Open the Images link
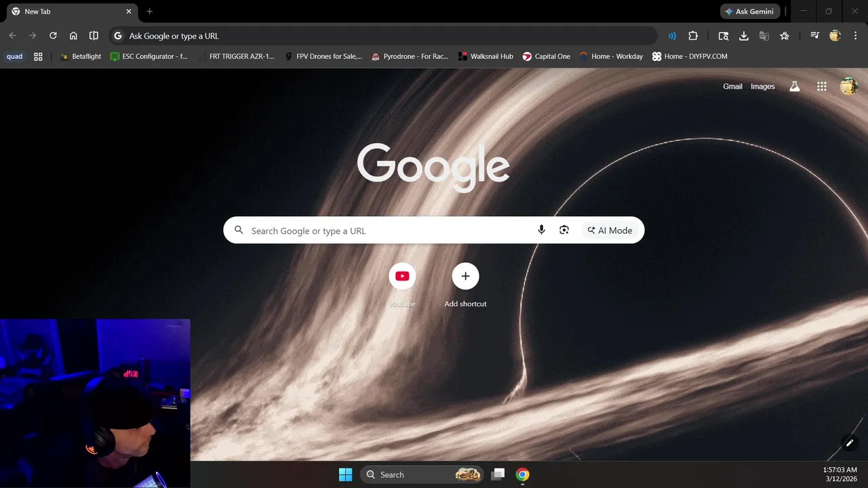868x488 pixels. [763, 87]
